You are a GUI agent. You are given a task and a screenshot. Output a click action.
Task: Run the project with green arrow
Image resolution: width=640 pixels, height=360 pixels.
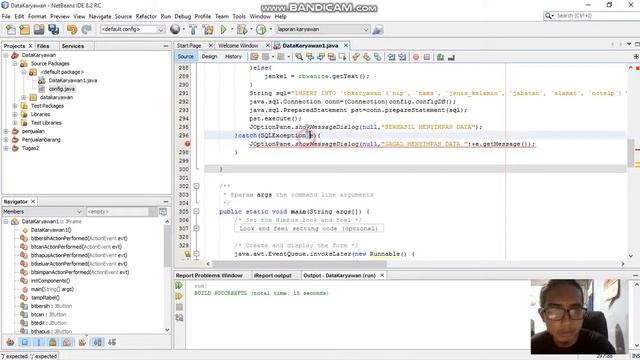point(223,29)
